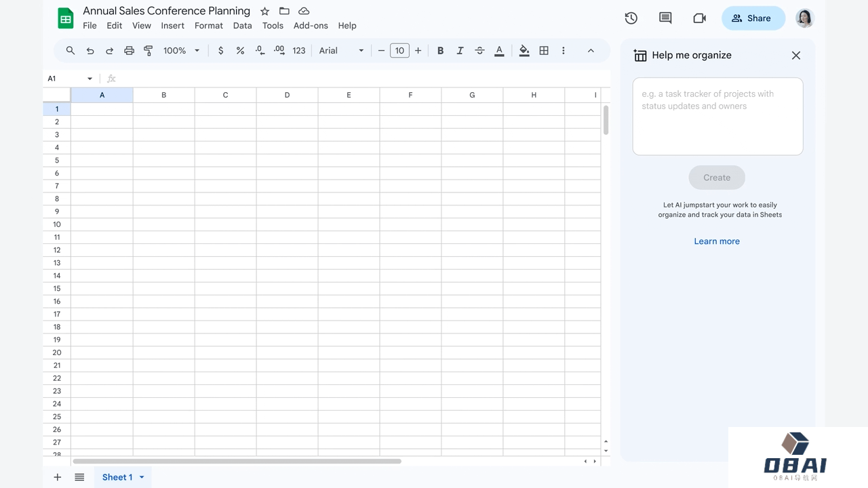This screenshot has height=488, width=868.
Task: Open the Add-ons menu
Action: [311, 26]
